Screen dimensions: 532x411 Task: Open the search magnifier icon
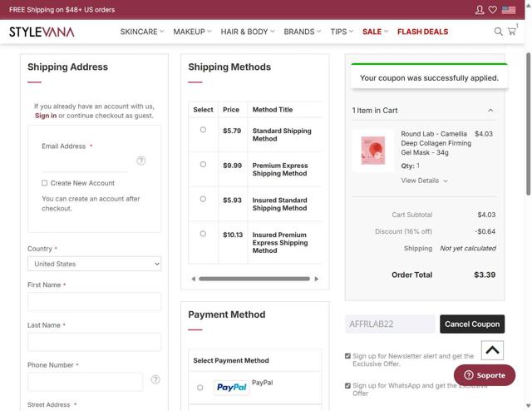click(498, 32)
